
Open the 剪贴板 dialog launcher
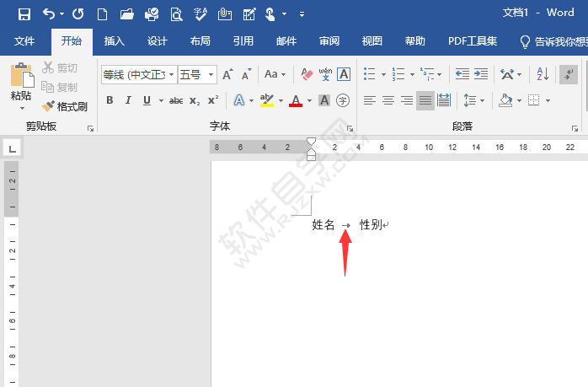coord(90,129)
